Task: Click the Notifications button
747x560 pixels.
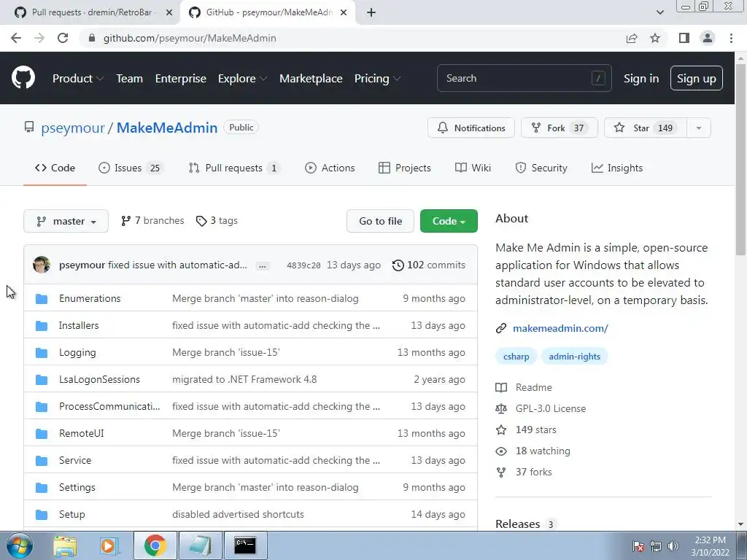Action: click(x=471, y=128)
